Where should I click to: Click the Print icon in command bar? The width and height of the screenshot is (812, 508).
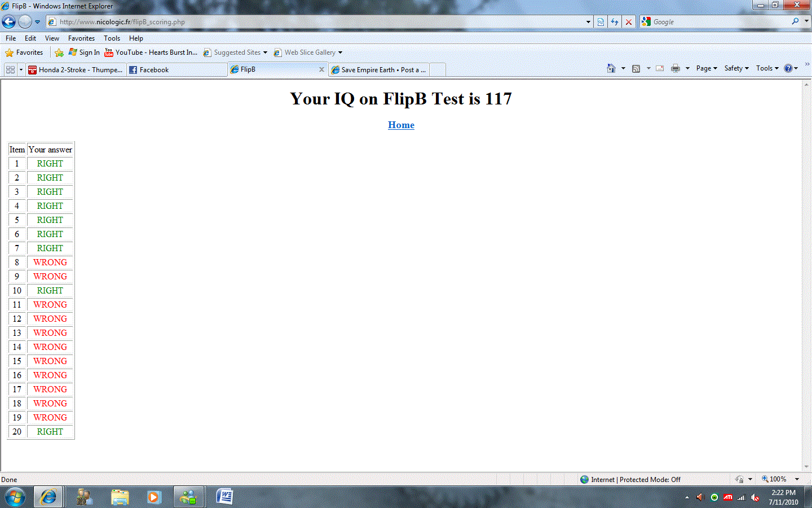tap(675, 68)
